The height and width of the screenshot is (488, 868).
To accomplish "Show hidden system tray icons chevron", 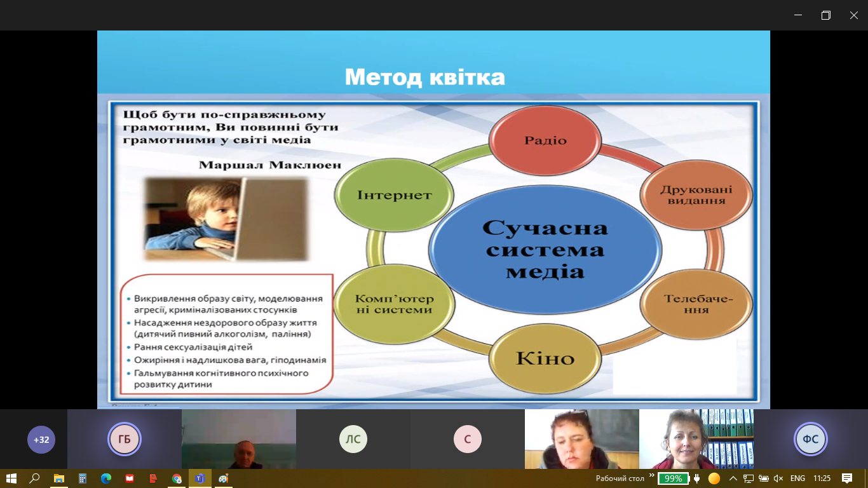I will (x=733, y=478).
